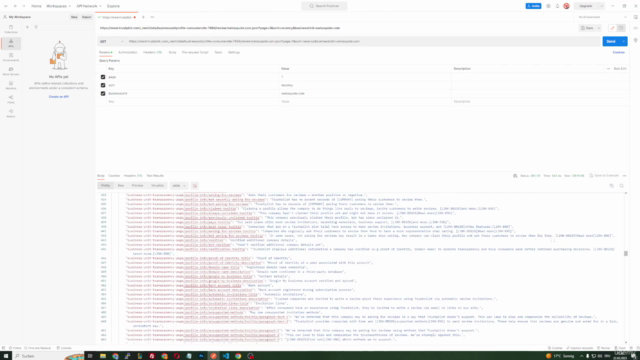
Task: Select Preview response view
Action: point(138,186)
